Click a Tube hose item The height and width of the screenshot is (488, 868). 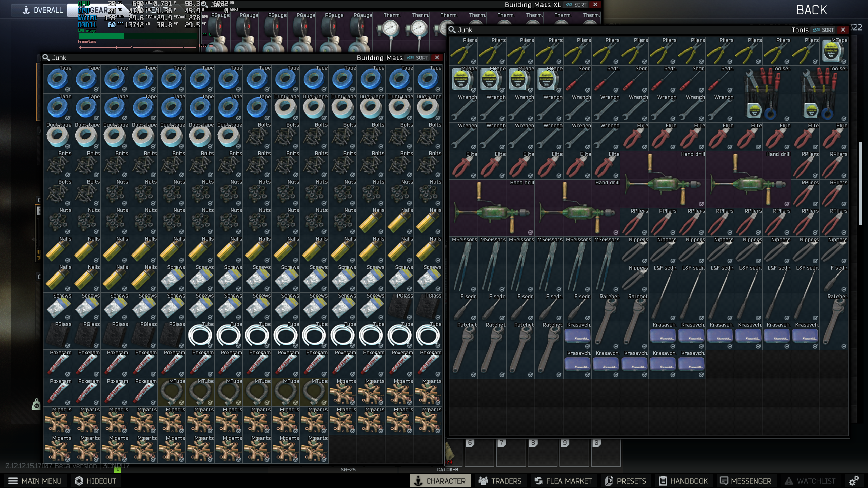200,335
